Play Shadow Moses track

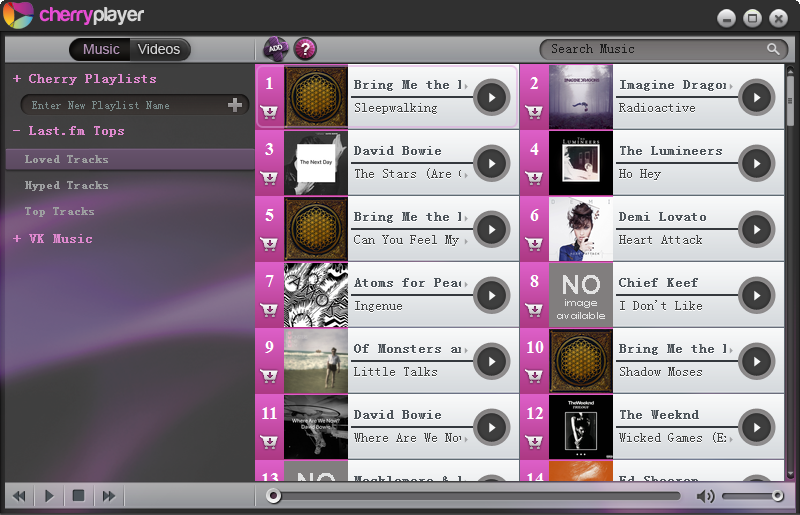[757, 361]
